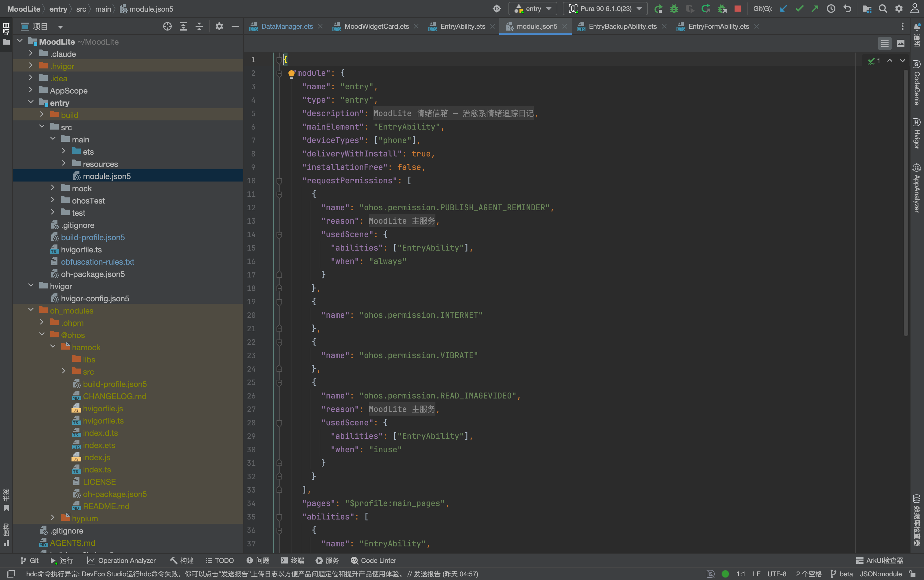
Task: Open editor tabs more-options menu
Action: 903,27
